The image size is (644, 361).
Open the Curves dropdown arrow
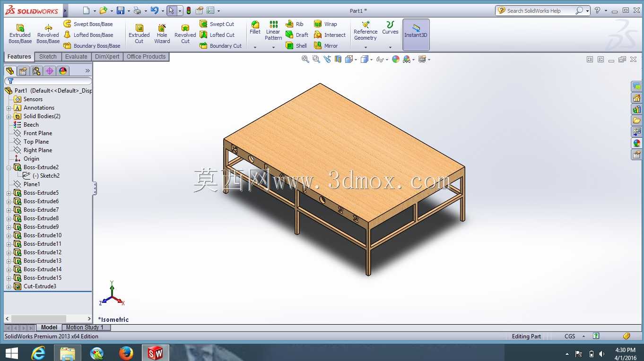[390, 47]
